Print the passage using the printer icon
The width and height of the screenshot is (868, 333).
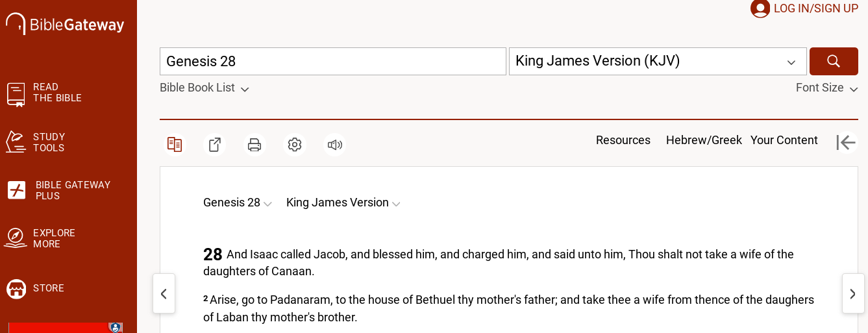tap(254, 144)
